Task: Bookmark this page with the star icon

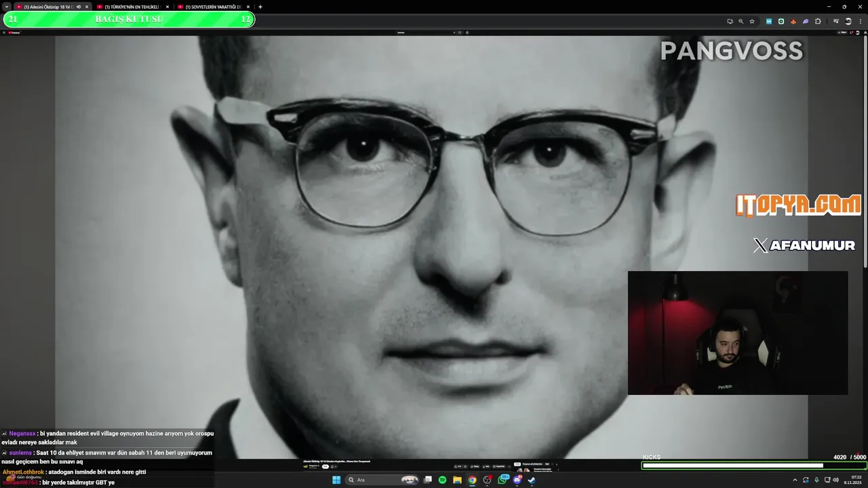Action: 751,22
